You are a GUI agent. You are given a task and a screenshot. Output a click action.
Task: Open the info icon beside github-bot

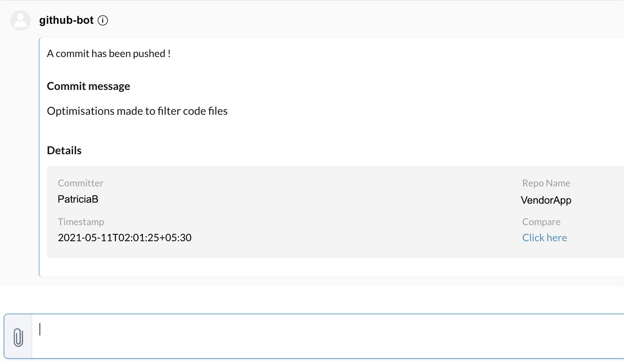103,20
